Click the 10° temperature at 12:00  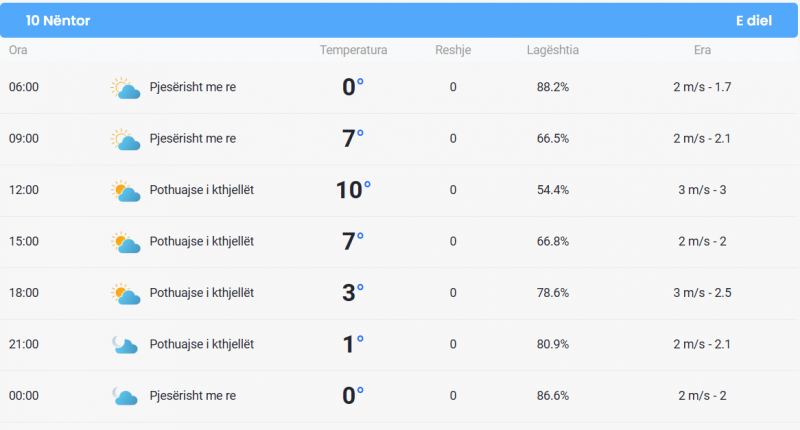tap(353, 190)
